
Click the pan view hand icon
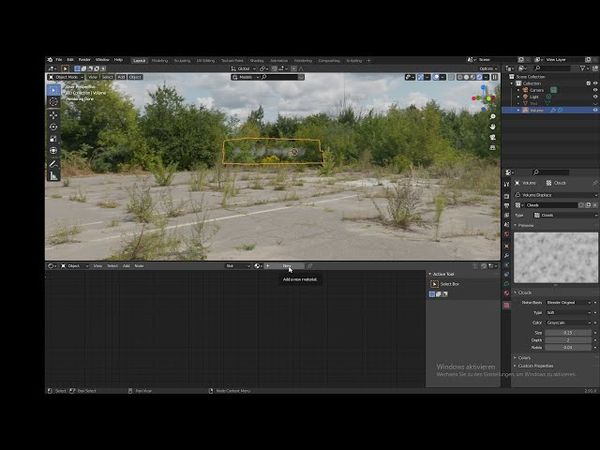coord(493,127)
